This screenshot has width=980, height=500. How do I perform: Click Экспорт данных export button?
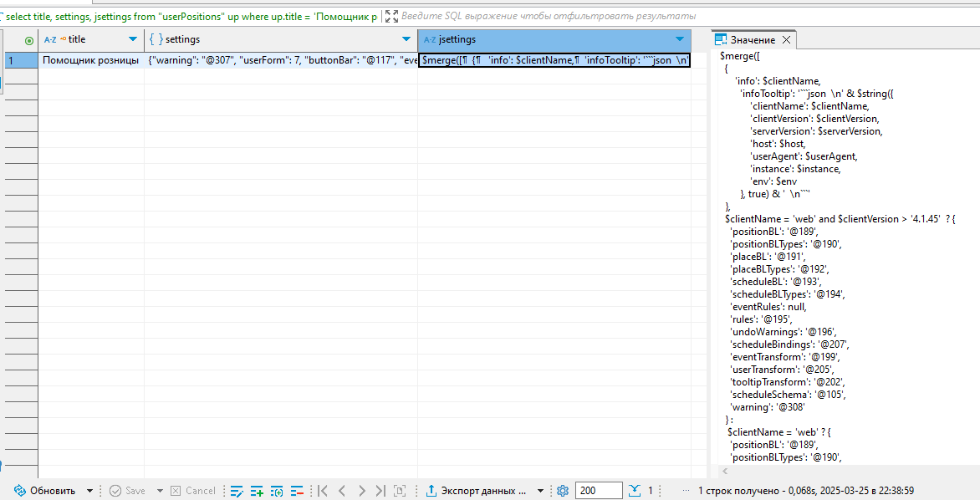(x=477, y=491)
